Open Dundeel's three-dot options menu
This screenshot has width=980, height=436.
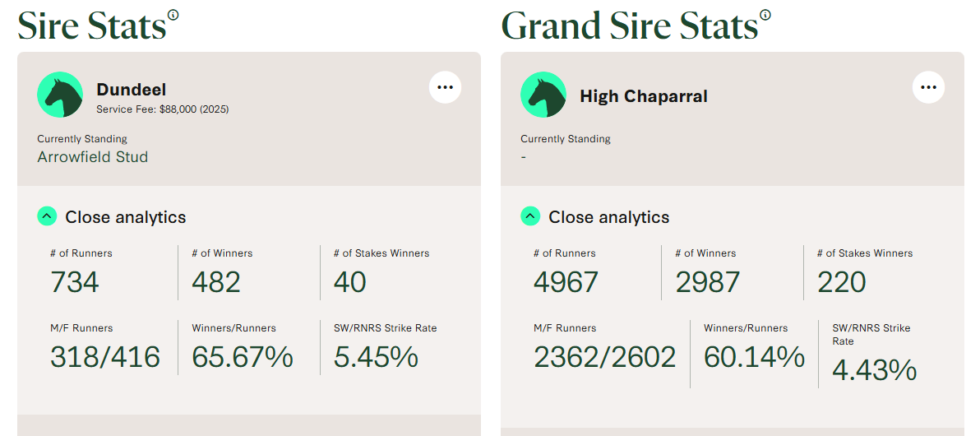tap(445, 87)
